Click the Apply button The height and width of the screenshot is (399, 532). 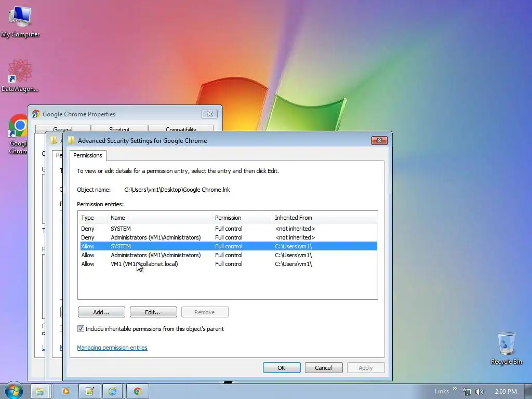(x=366, y=367)
